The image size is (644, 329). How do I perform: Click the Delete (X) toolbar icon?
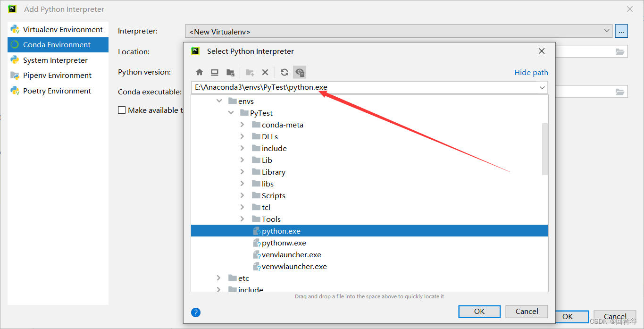pos(265,72)
